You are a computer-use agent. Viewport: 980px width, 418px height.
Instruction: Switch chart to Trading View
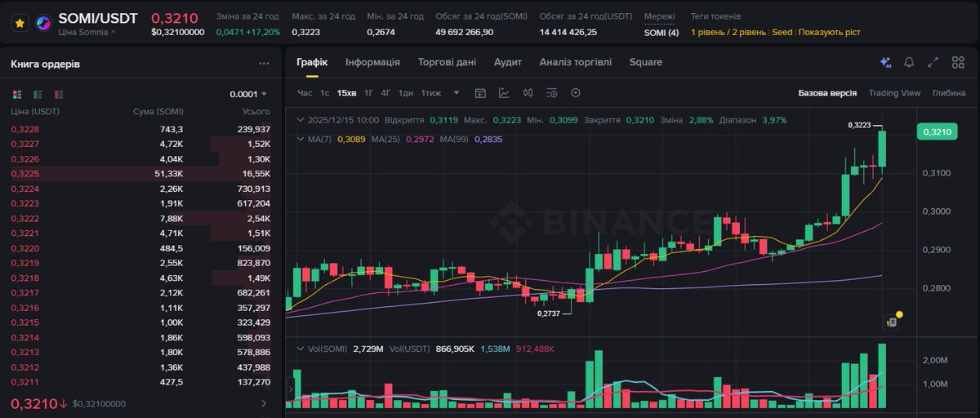point(894,93)
